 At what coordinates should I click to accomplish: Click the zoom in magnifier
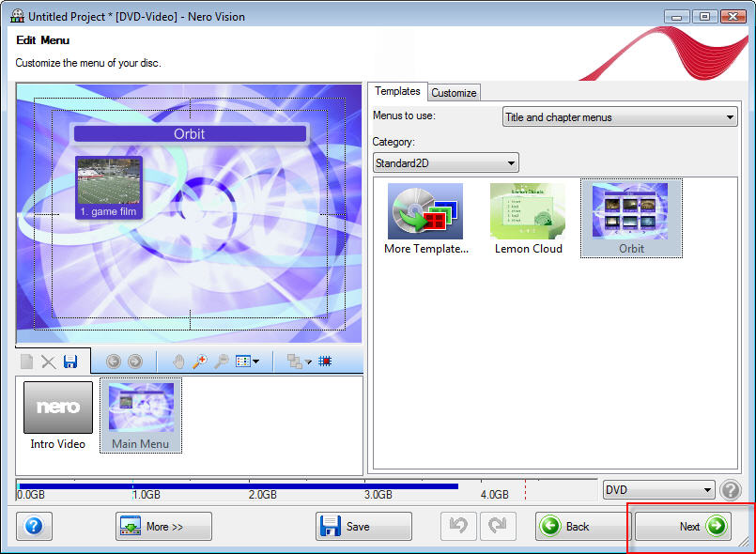point(200,362)
